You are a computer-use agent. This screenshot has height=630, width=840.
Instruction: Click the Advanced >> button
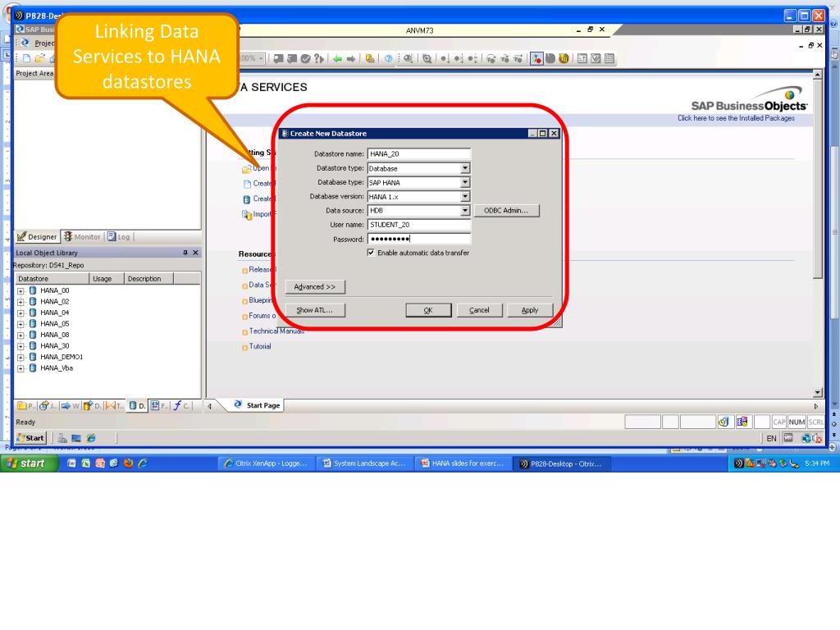(x=315, y=286)
